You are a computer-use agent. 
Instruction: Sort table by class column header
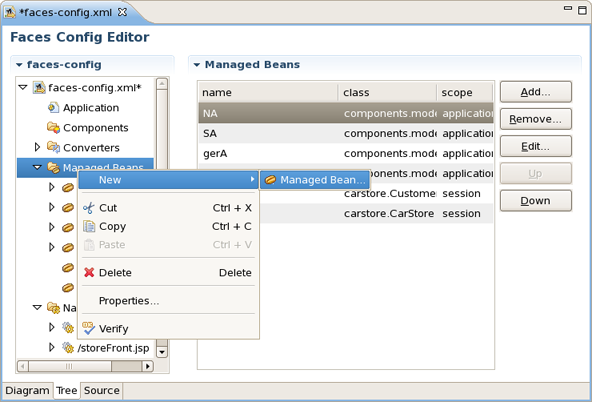coord(387,92)
